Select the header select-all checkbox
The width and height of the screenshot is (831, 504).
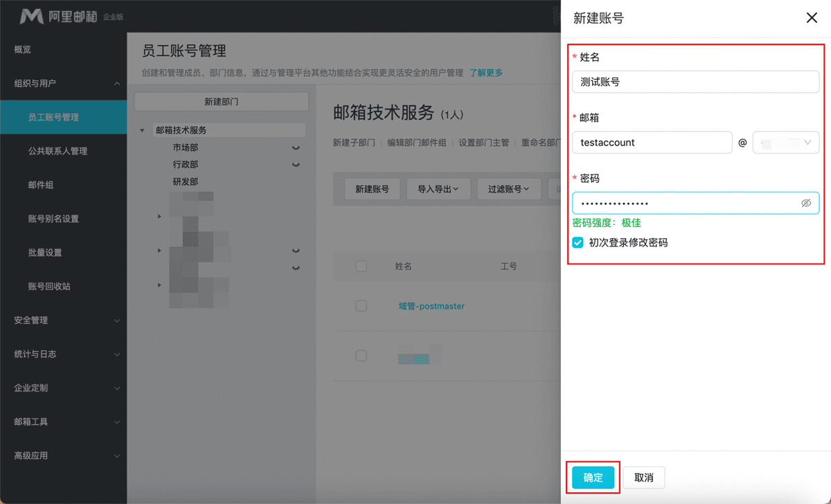pos(361,266)
